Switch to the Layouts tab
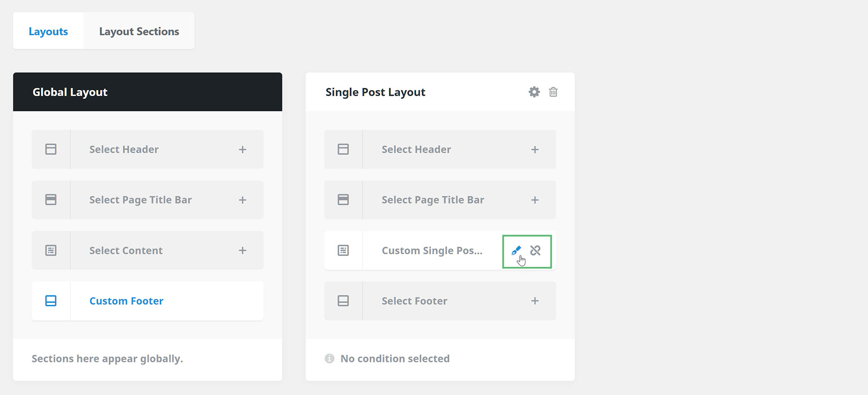Viewport: 868px width, 395px height. point(48,31)
